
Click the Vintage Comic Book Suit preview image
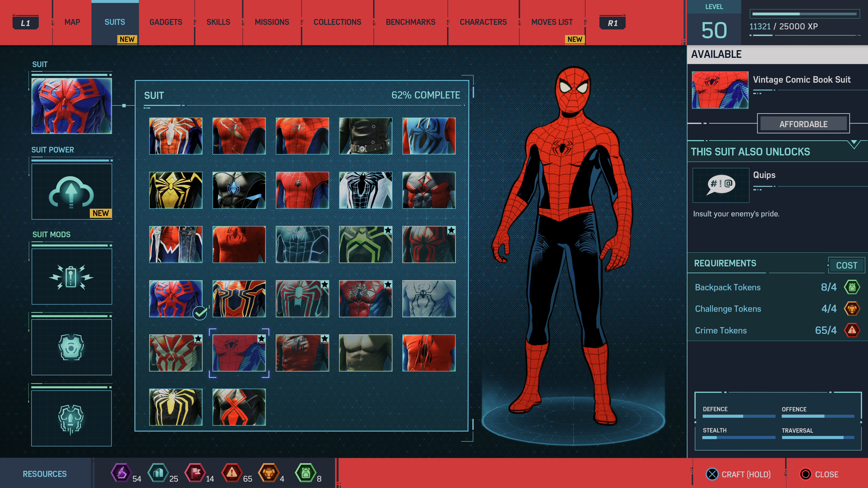tap(720, 90)
